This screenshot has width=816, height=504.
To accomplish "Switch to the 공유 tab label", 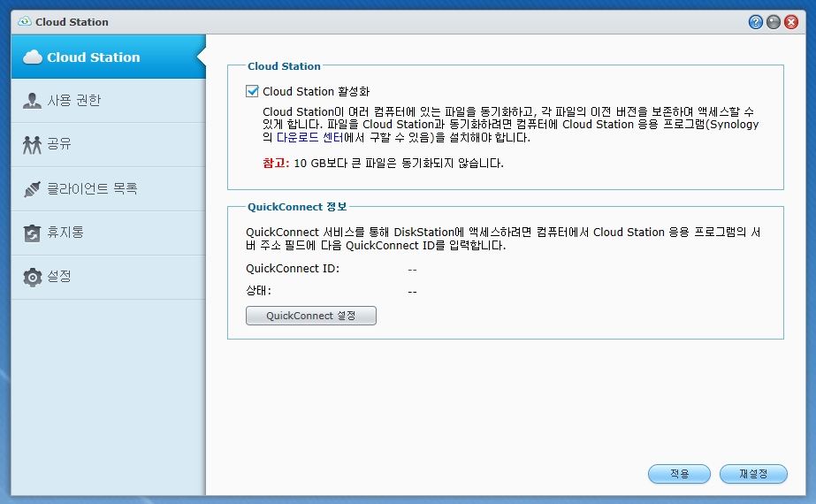I will [58, 145].
